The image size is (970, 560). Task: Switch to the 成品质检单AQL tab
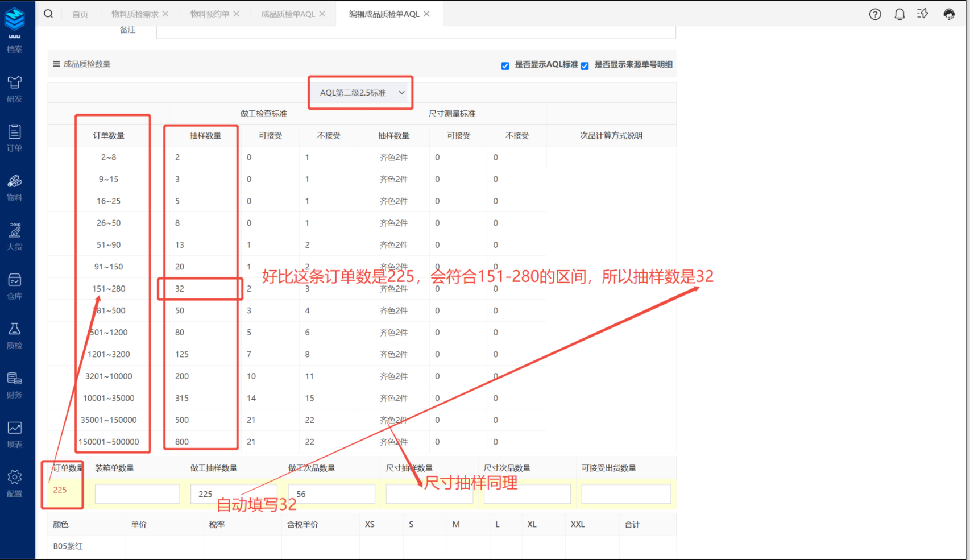coord(288,14)
